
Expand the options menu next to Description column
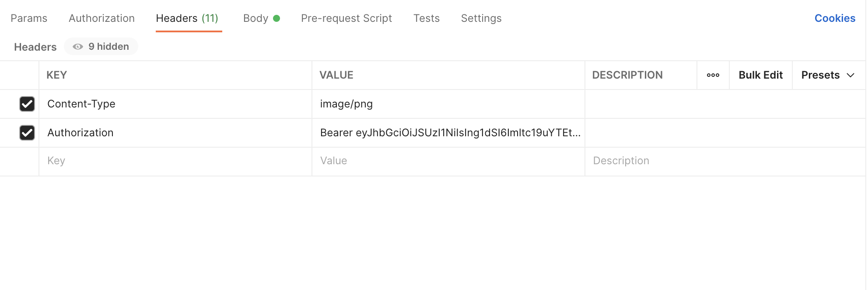pyautogui.click(x=713, y=75)
